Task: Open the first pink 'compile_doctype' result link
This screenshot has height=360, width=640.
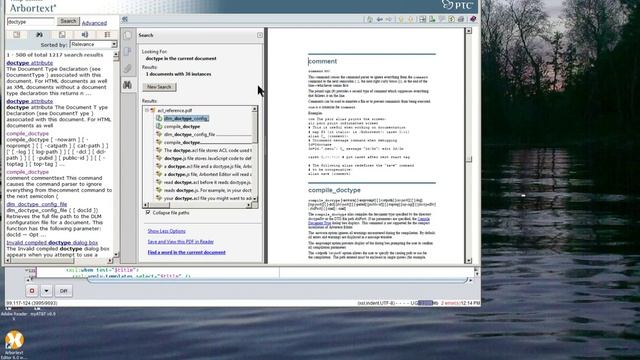Action: coord(27,133)
